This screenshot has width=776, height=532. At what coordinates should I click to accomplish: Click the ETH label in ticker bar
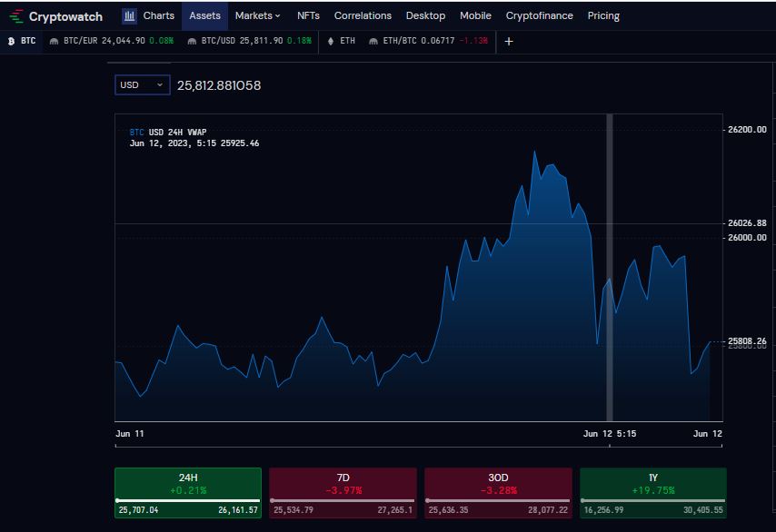[347, 41]
